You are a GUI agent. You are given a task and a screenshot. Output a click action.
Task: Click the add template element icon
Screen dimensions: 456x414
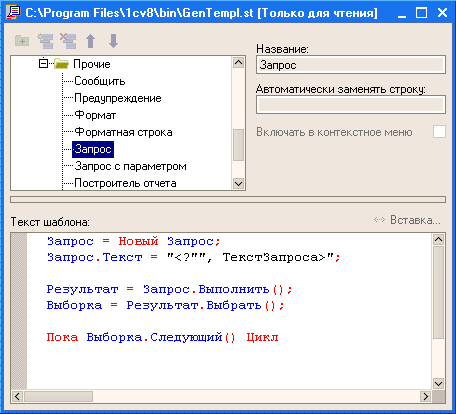pyautogui.click(x=45, y=41)
